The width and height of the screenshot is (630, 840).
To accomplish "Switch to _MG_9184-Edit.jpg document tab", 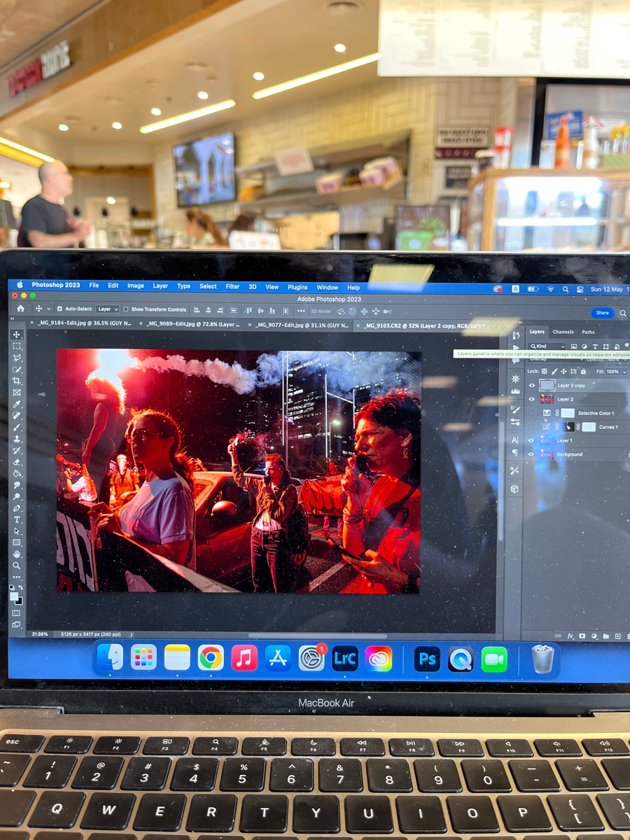I will (84, 324).
